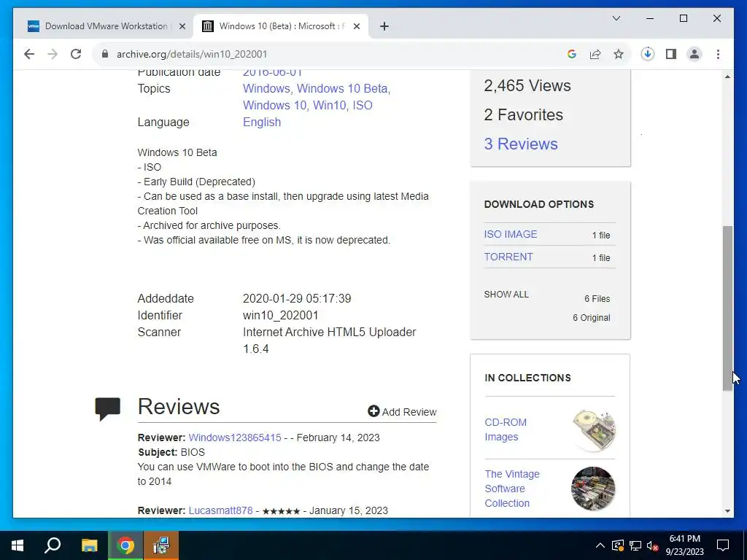Click SHOW ALL download files
Screen dimensions: 747x560
(x=506, y=295)
